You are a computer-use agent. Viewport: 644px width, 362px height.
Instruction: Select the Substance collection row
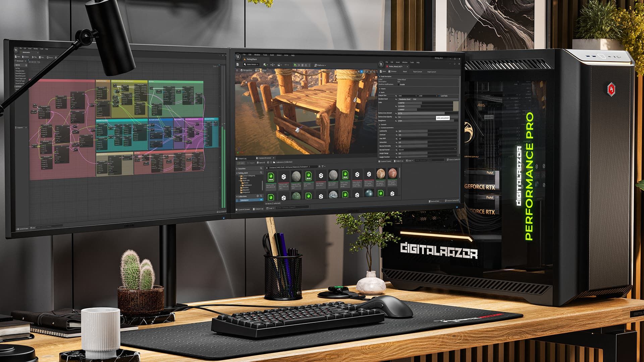[250, 200]
